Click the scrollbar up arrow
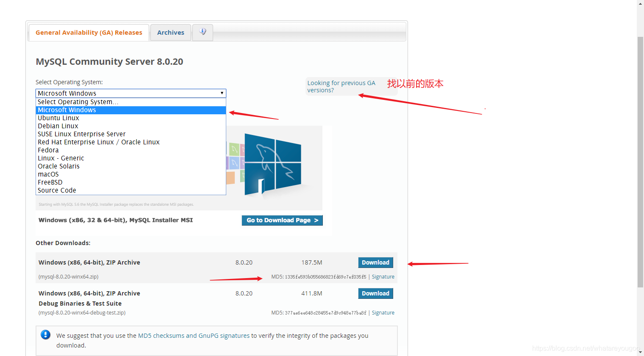Viewport: 644px width, 356px height. point(640,3)
